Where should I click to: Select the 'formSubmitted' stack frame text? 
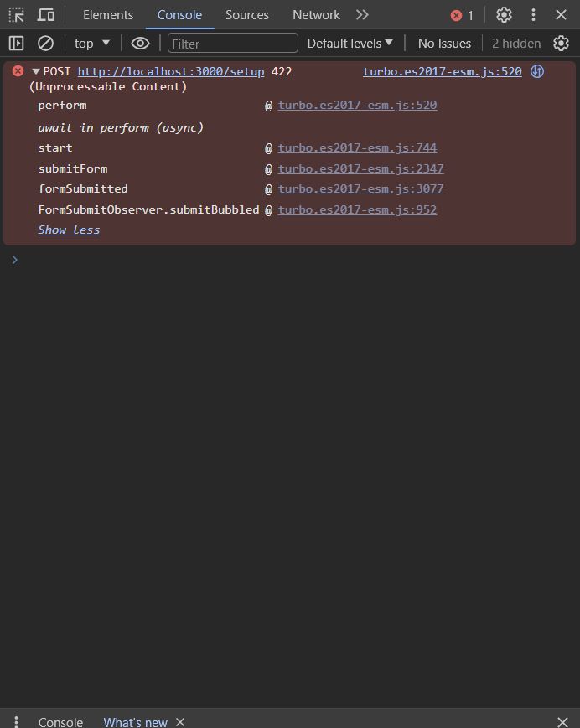tap(83, 188)
